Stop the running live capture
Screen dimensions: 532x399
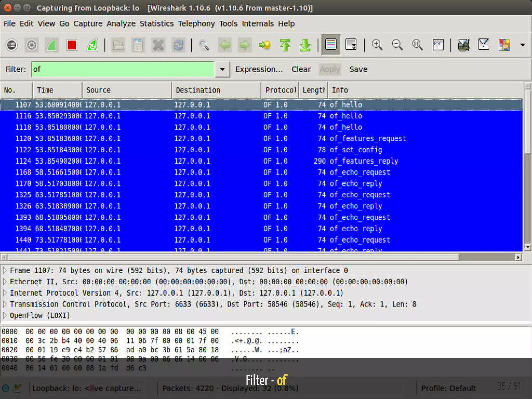tap(72, 45)
